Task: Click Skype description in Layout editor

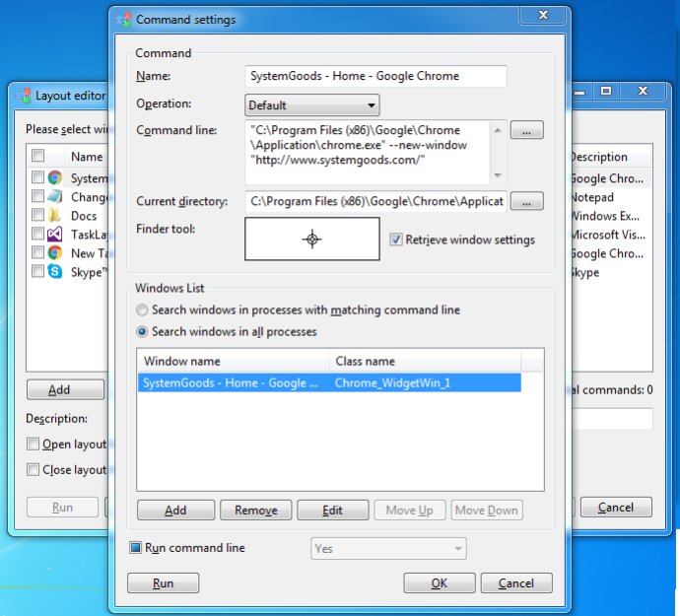Action: click(x=585, y=272)
